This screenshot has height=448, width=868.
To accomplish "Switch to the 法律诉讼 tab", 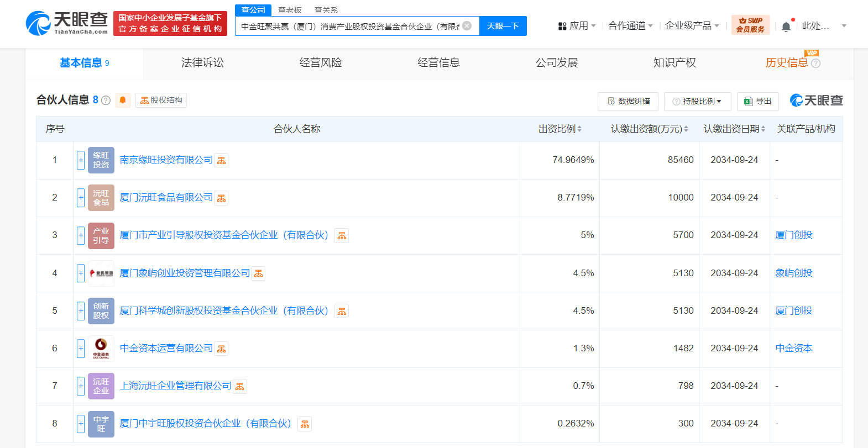I will tap(202, 63).
